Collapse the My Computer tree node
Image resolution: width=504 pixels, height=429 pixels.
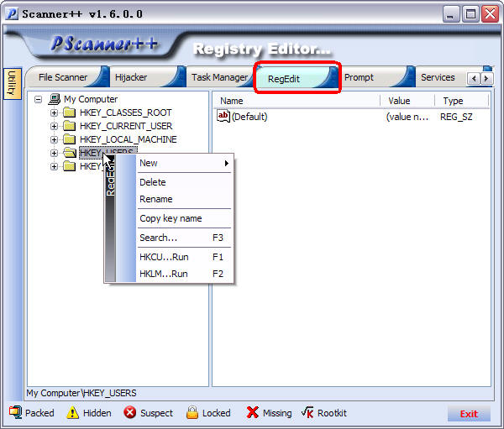pyautogui.click(x=39, y=99)
